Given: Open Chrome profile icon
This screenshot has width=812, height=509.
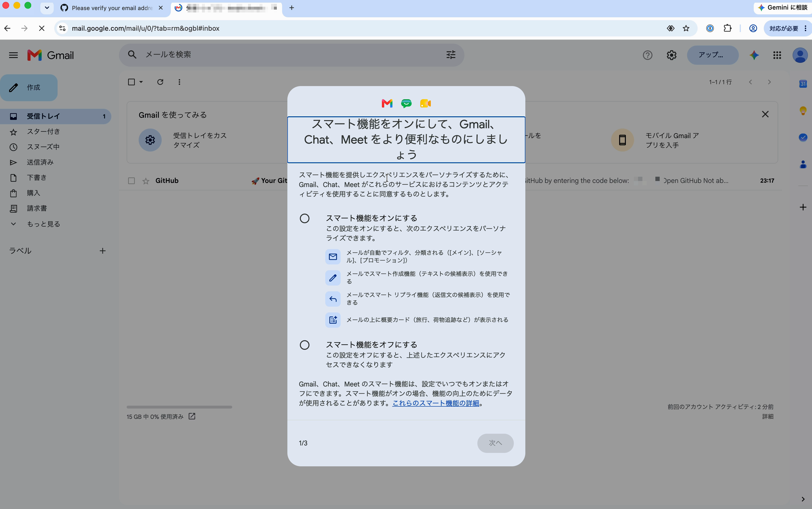Looking at the screenshot, I should coord(753,28).
